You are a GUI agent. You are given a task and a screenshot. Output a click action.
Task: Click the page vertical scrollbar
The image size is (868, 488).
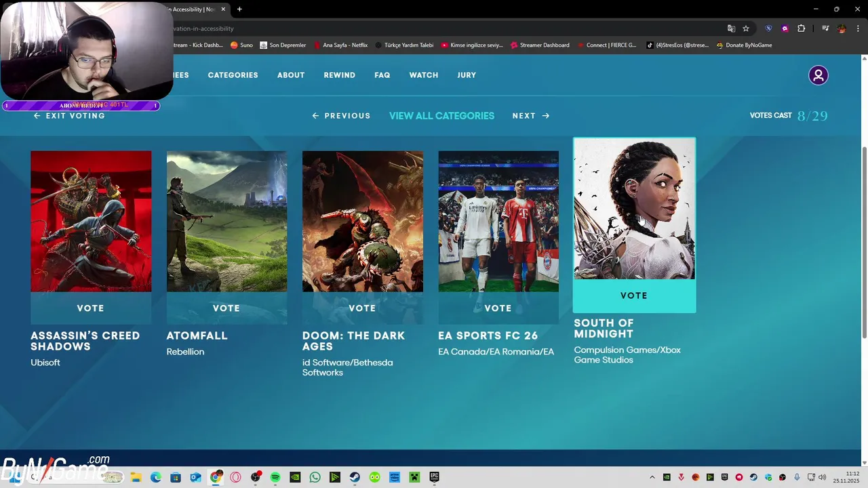[x=864, y=243]
